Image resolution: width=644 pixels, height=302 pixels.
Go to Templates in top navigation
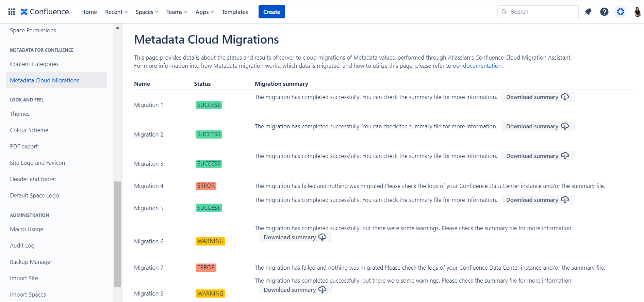tap(235, 12)
